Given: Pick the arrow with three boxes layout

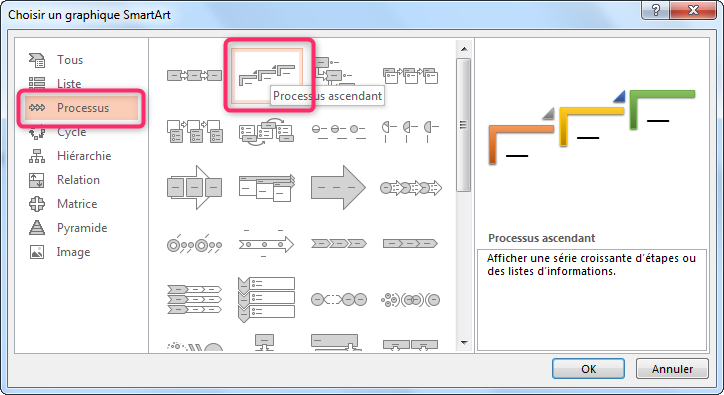Looking at the screenshot, I should (x=194, y=188).
